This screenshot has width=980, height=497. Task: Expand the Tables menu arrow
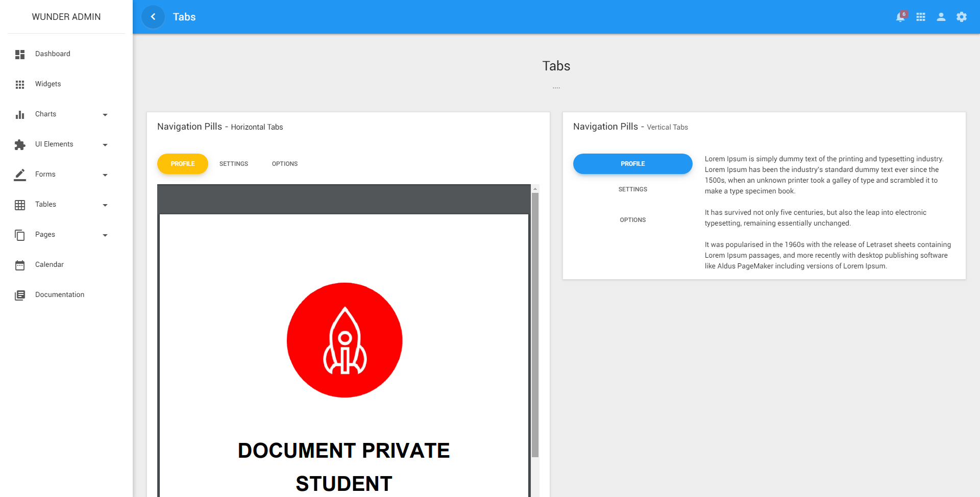105,205
